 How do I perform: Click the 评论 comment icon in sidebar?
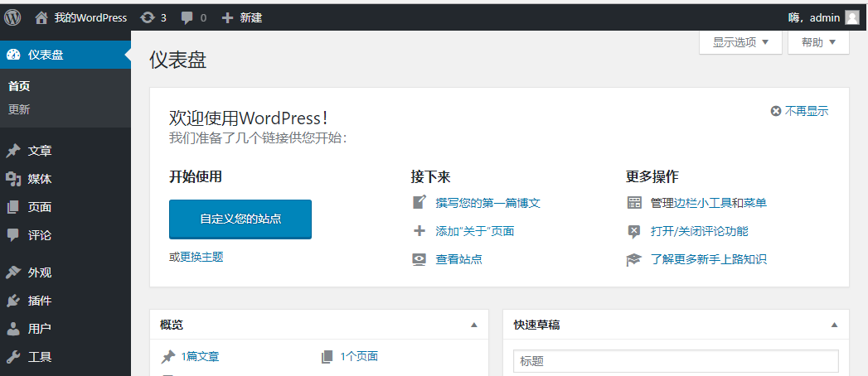[x=13, y=235]
